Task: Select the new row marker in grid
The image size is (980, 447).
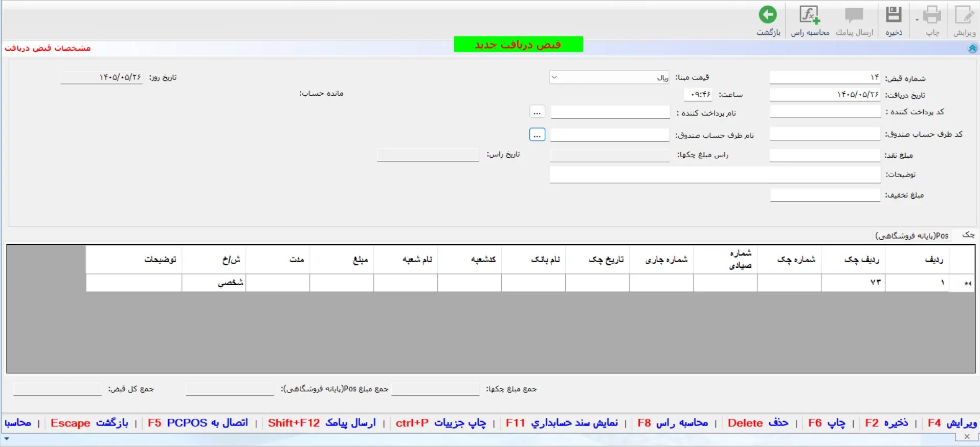Action: click(962, 283)
